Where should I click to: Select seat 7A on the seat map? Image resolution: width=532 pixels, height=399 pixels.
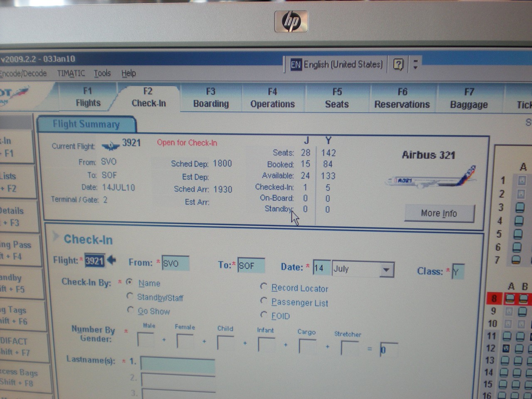tap(516, 260)
